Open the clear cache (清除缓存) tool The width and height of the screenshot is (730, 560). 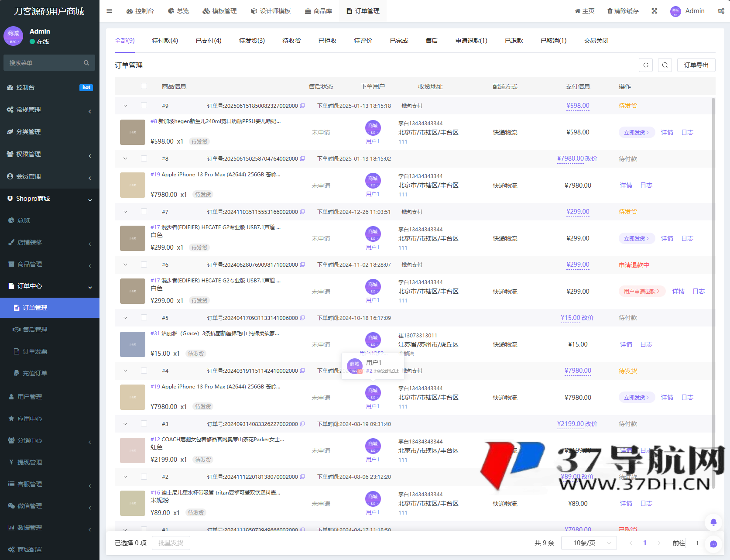click(x=622, y=11)
